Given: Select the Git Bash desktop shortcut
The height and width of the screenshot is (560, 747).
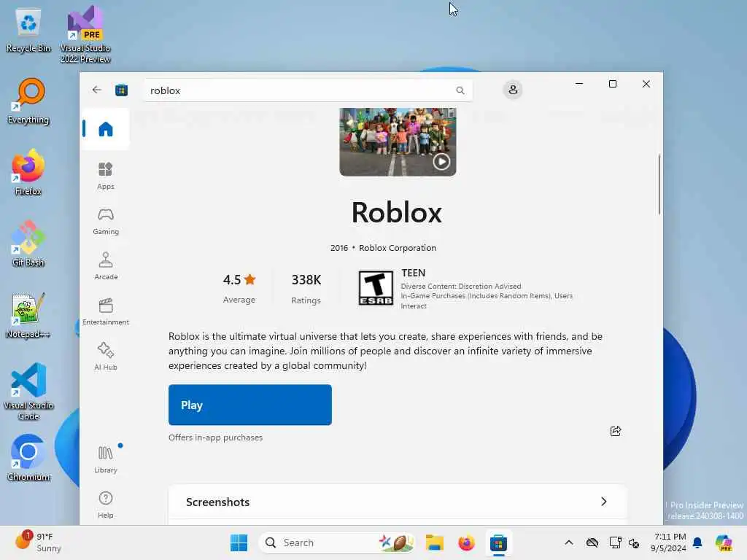Looking at the screenshot, I should pos(28,244).
